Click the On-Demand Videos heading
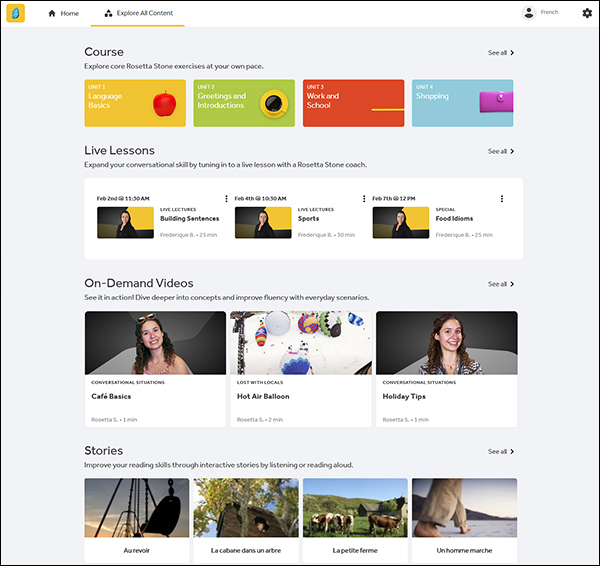The image size is (600, 566). (x=139, y=284)
